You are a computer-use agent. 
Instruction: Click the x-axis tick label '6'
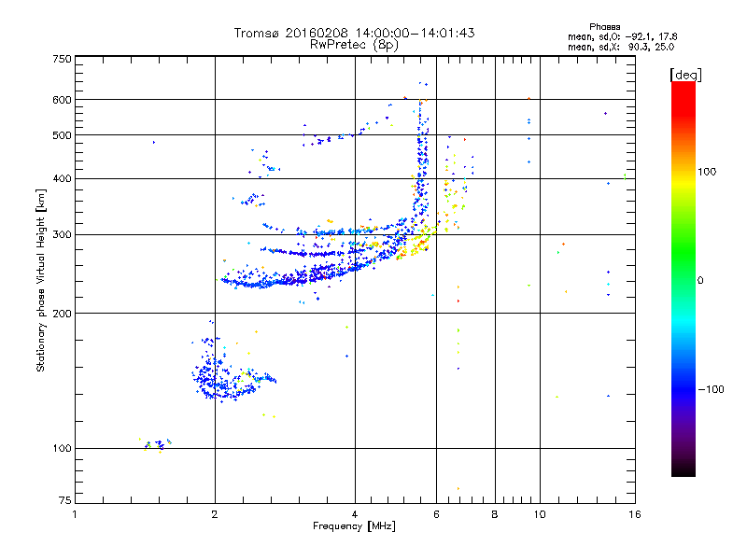coord(436,514)
